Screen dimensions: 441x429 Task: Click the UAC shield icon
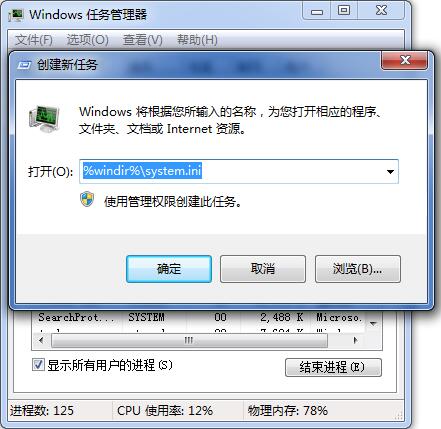click(87, 199)
